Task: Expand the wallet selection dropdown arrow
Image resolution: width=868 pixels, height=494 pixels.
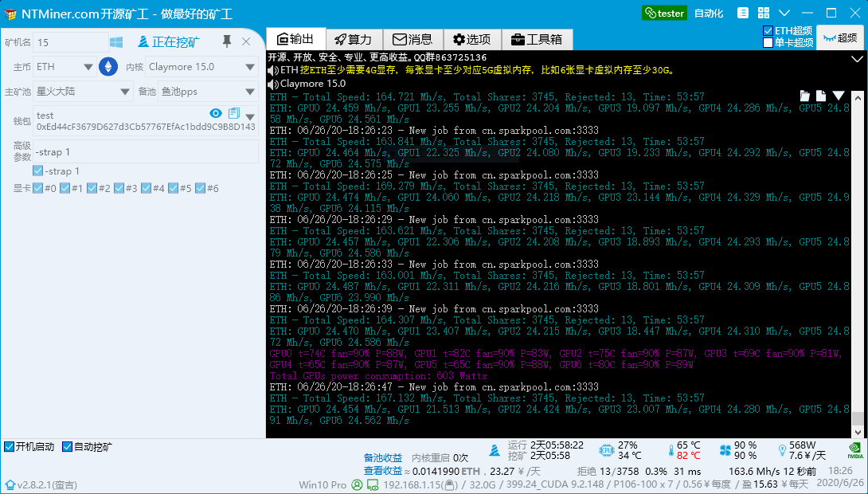Action: click(x=250, y=117)
